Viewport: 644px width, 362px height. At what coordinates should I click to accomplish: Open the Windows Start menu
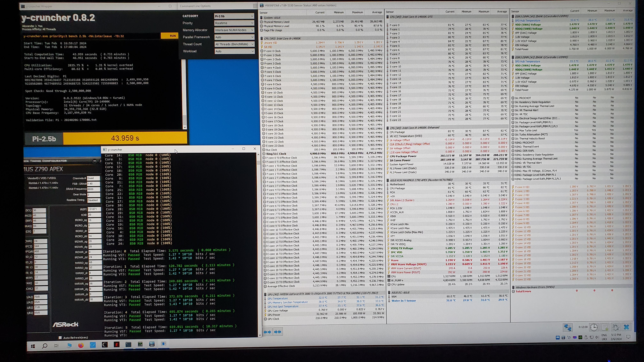[x=33, y=346]
